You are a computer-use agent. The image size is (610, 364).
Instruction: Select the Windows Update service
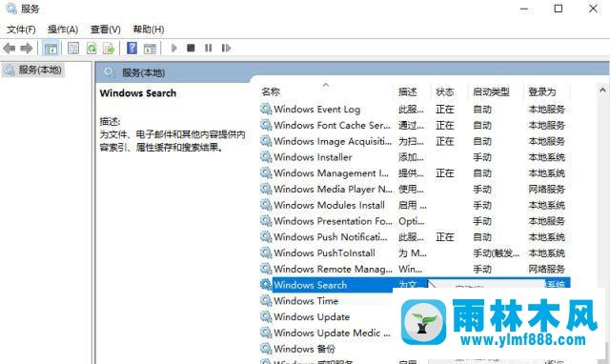pyautogui.click(x=312, y=316)
